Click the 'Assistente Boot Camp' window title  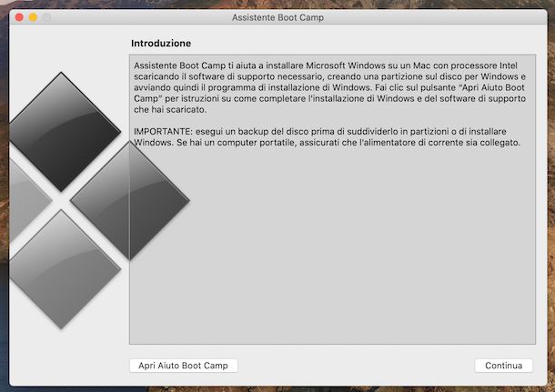pyautogui.click(x=277, y=17)
